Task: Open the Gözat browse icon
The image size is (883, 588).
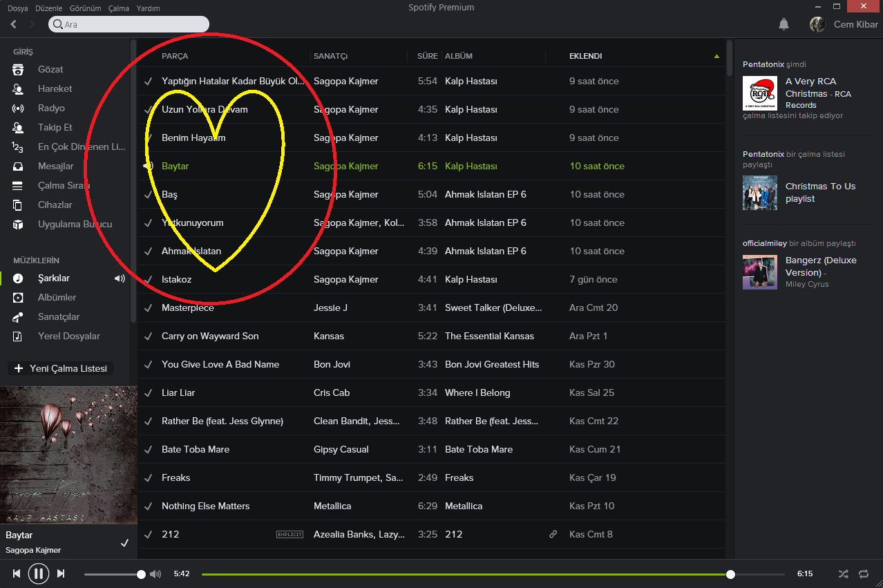Action: 18,69
